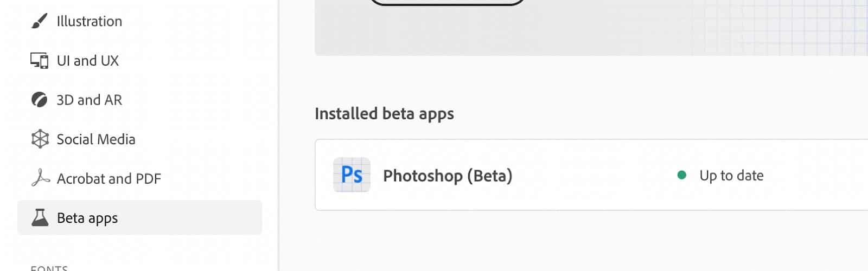Click the 3D and AR sphere icon
The height and width of the screenshot is (271, 868).
[x=40, y=100]
